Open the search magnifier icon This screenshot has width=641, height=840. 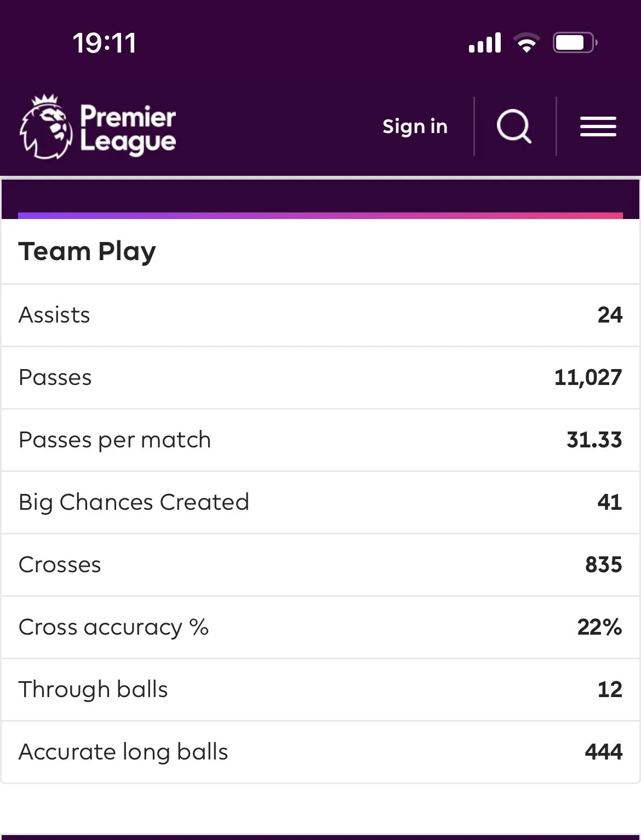514,126
